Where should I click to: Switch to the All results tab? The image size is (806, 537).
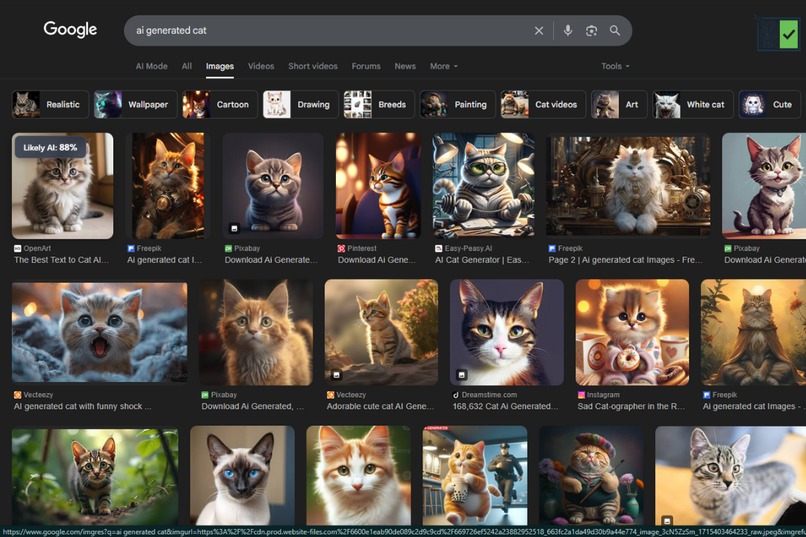[x=187, y=66]
